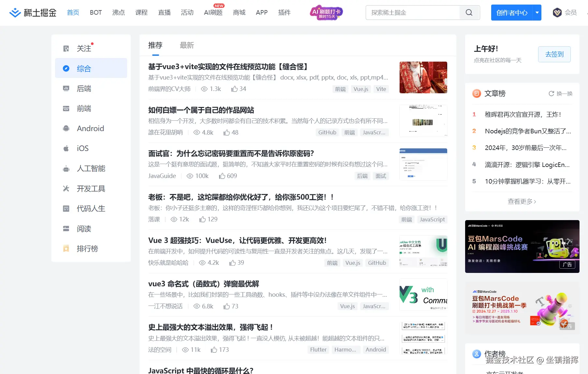Image resolution: width=588 pixels, height=374 pixels.
Task: Click the 会员 VIP badge icon
Action: coord(557,13)
